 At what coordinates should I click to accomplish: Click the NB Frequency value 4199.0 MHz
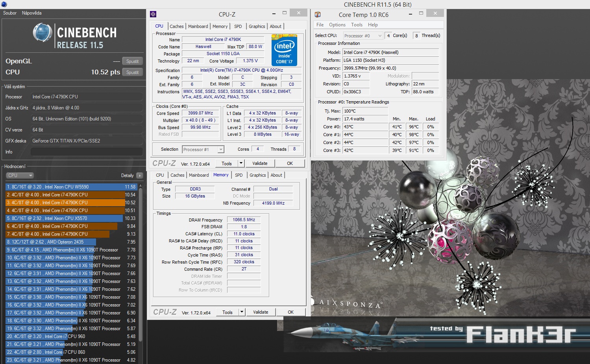pyautogui.click(x=273, y=203)
